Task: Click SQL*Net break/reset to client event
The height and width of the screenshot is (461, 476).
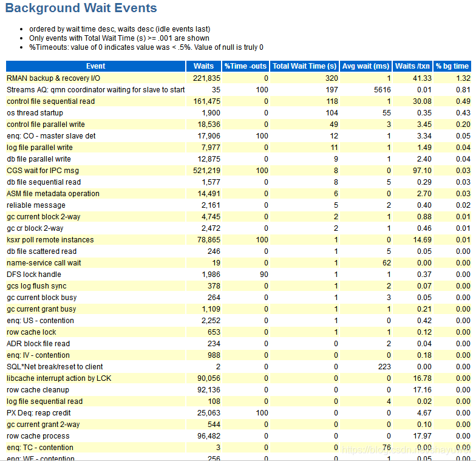Action: (55, 367)
